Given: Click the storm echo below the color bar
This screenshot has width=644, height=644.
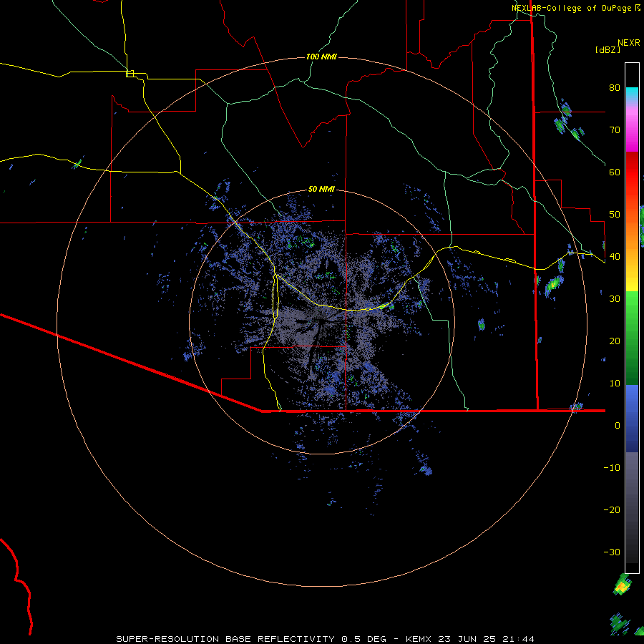Looking at the screenshot, I should [x=623, y=585].
